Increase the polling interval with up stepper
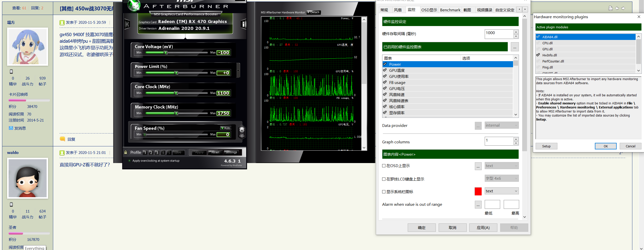Image resolution: width=644 pixels, height=250 pixels. (516, 32)
